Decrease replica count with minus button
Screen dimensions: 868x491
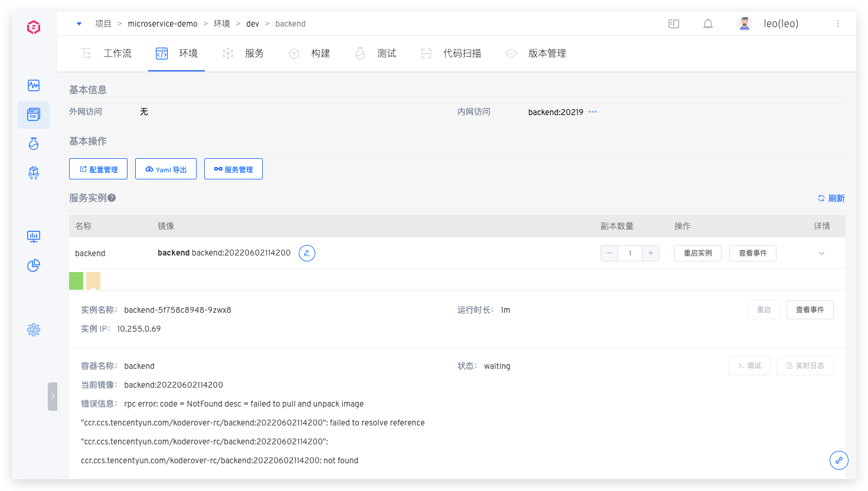[x=609, y=253]
